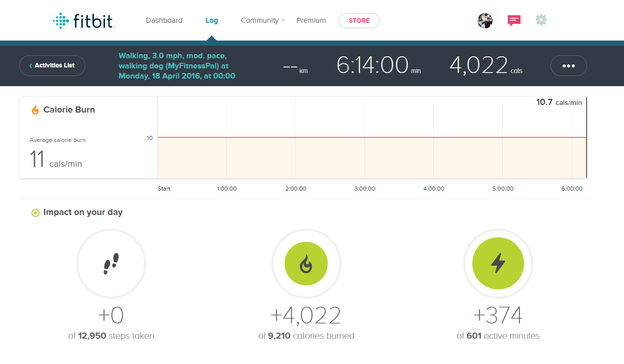Open your profile picture menu

coord(484,20)
